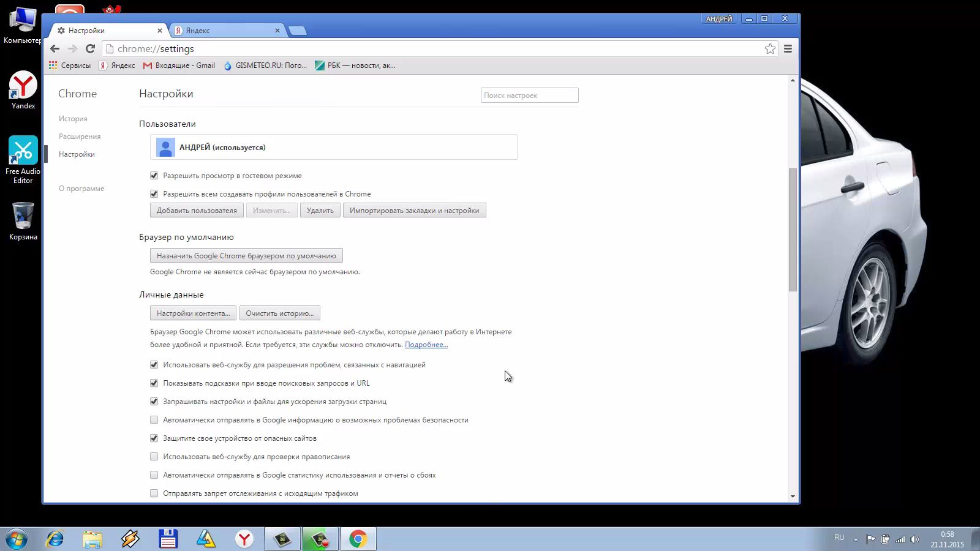Click the Поиск настроек search field
This screenshot has width=980, height=551.
(529, 95)
